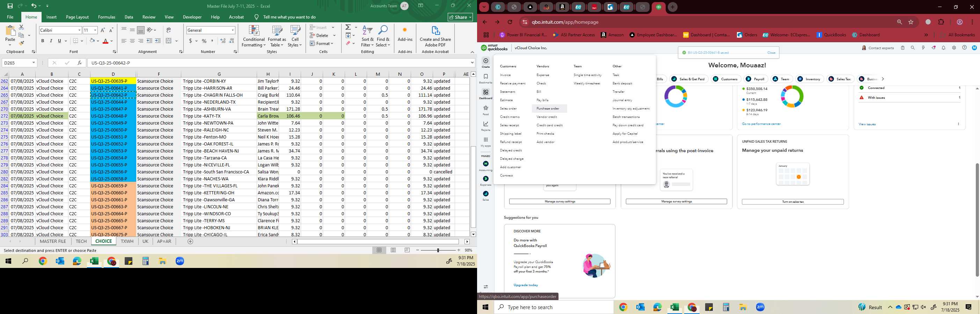Screen dimensions: 980x314
Task: Switch to TXWH sheet tab
Action: pyautogui.click(x=127, y=241)
